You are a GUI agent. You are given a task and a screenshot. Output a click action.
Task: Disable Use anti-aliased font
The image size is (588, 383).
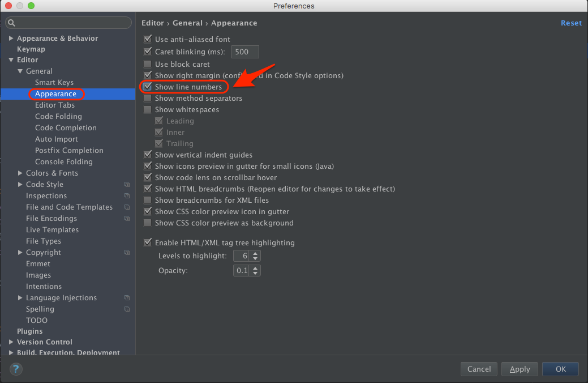click(x=148, y=39)
